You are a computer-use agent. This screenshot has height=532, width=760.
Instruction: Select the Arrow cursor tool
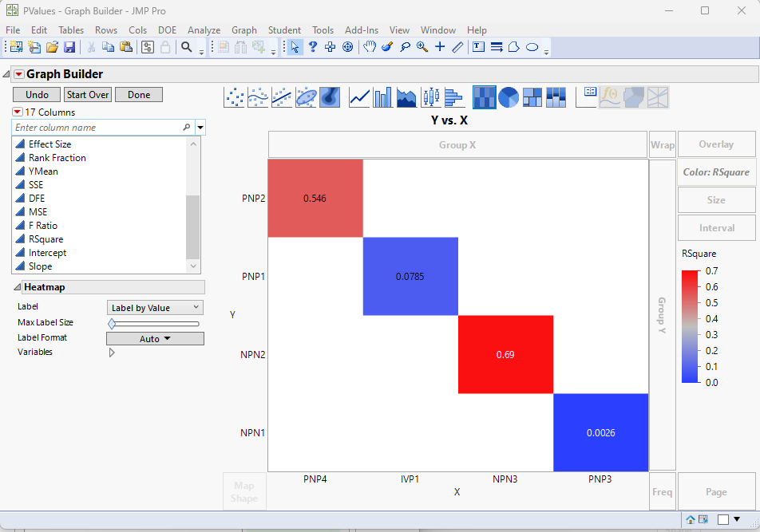coord(295,47)
